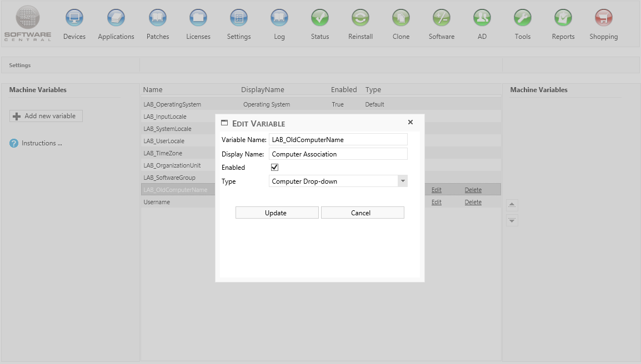Move variable down with arrow button
Screen dimensions: 641x364
(x=512, y=220)
